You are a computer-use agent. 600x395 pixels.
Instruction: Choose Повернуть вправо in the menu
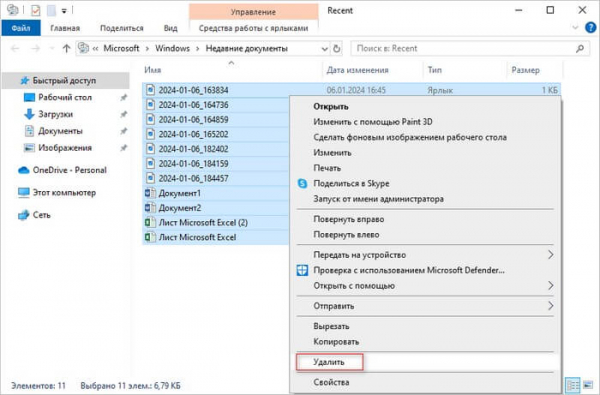[349, 219]
